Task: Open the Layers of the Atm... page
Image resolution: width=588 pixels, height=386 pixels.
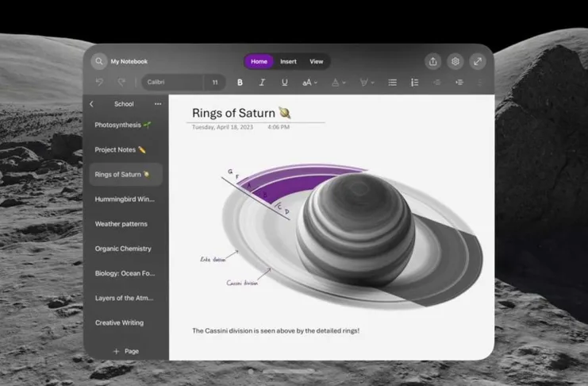Action: tap(126, 298)
